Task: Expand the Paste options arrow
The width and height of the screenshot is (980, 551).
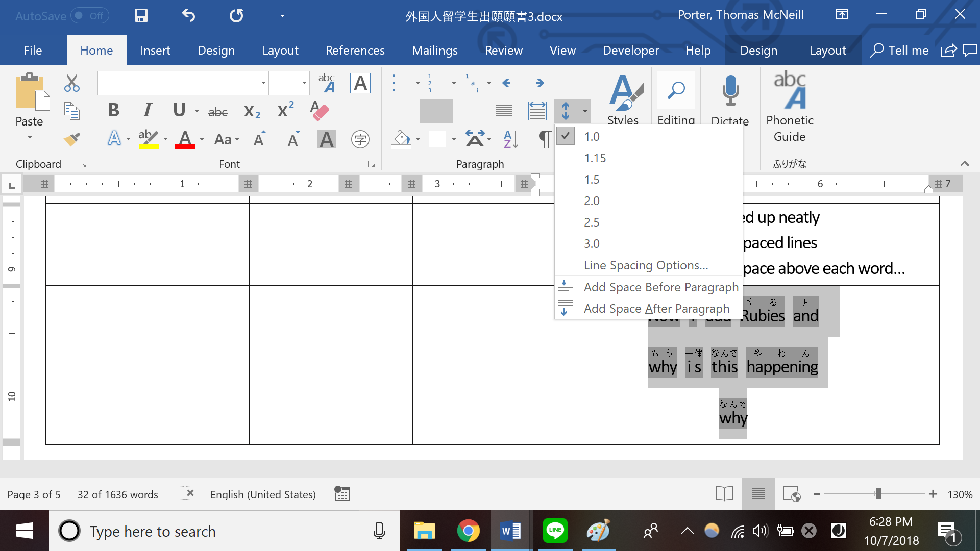Action: coord(30,137)
